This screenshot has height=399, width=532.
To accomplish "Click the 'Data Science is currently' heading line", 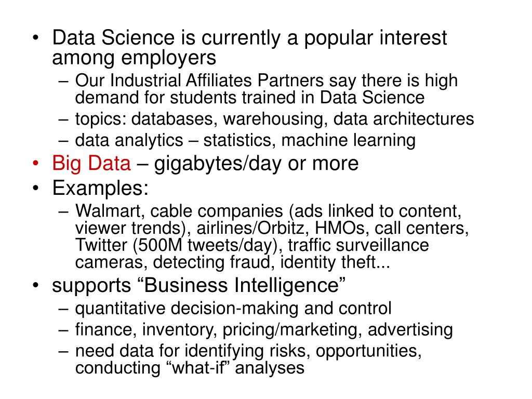I will pos(249,37).
